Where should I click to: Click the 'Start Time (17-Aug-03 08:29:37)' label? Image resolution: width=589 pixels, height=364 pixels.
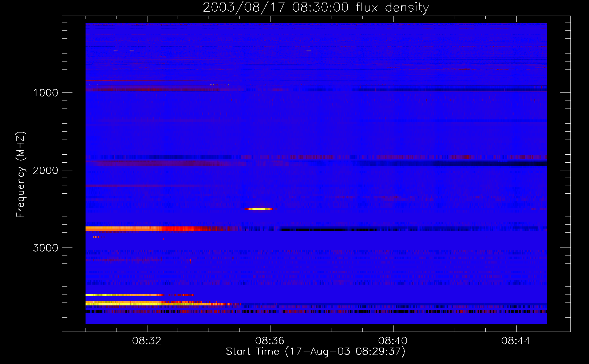point(316,352)
